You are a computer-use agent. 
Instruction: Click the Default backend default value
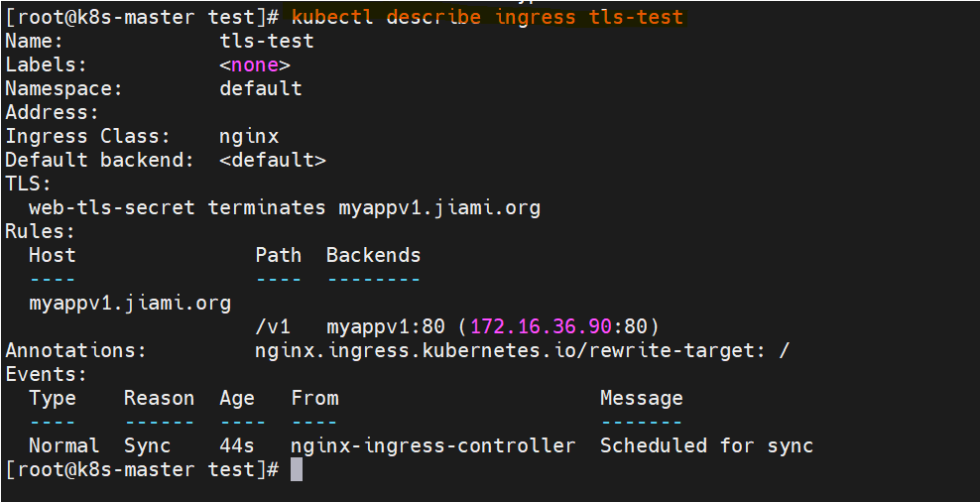(x=273, y=160)
